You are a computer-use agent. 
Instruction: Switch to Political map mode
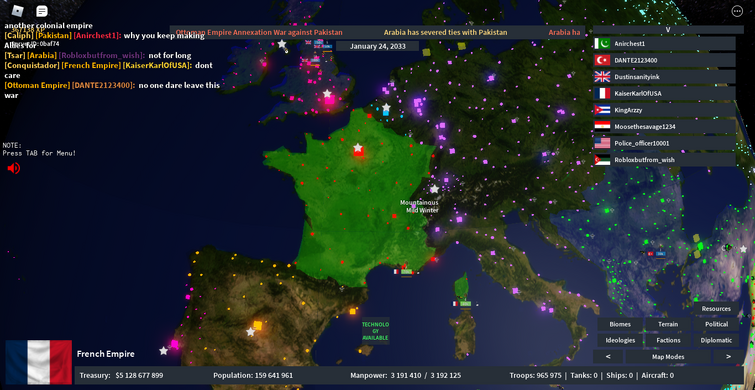(716, 324)
